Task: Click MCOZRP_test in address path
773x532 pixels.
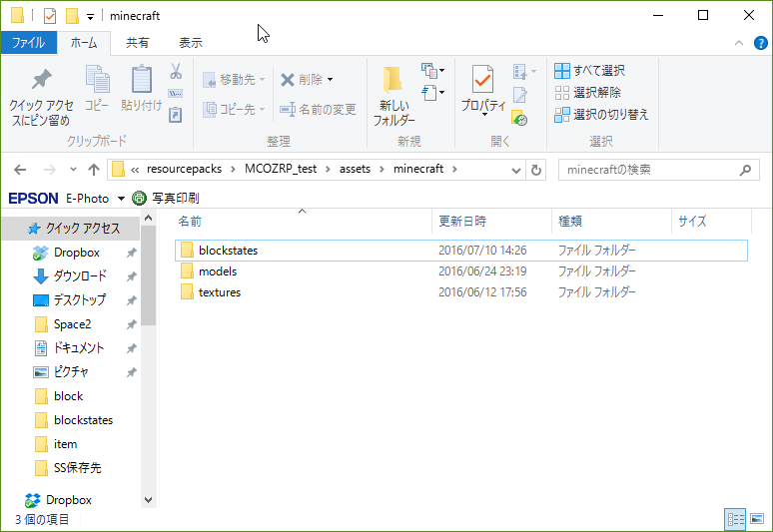Action: (x=281, y=169)
